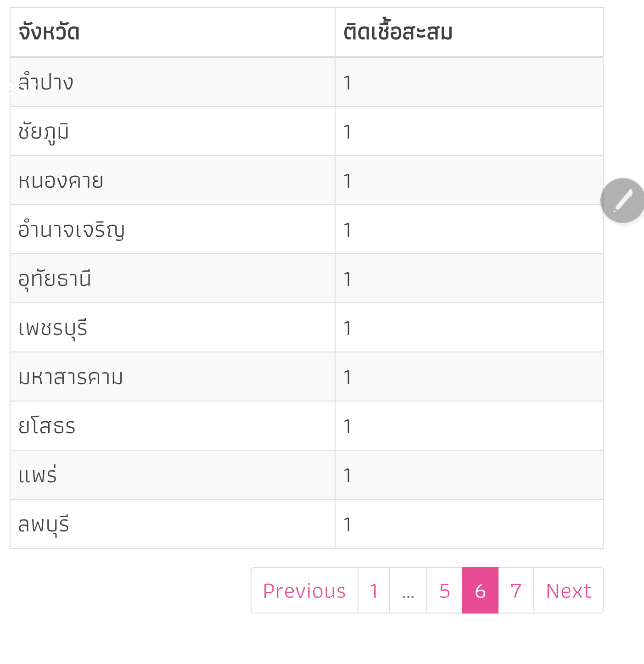Click the pagination ellipsis item

(x=408, y=591)
